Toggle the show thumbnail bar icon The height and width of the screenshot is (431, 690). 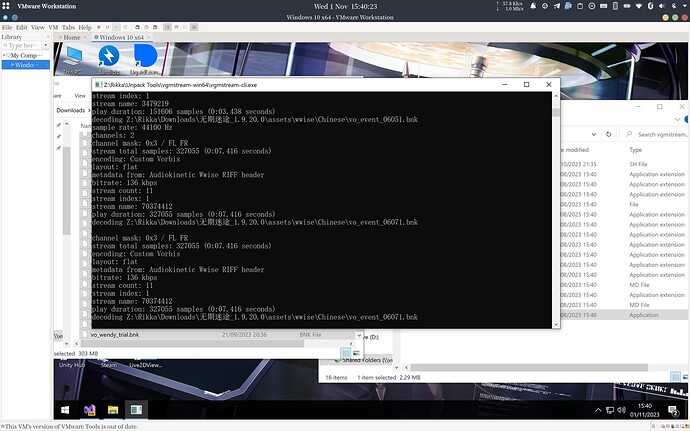tap(176, 27)
